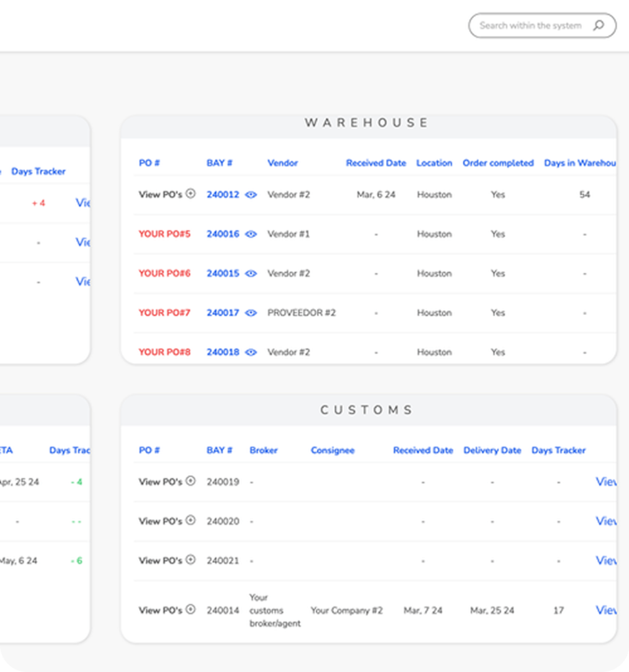
Task: Click View link in Customs row 240014
Action: [606, 610]
